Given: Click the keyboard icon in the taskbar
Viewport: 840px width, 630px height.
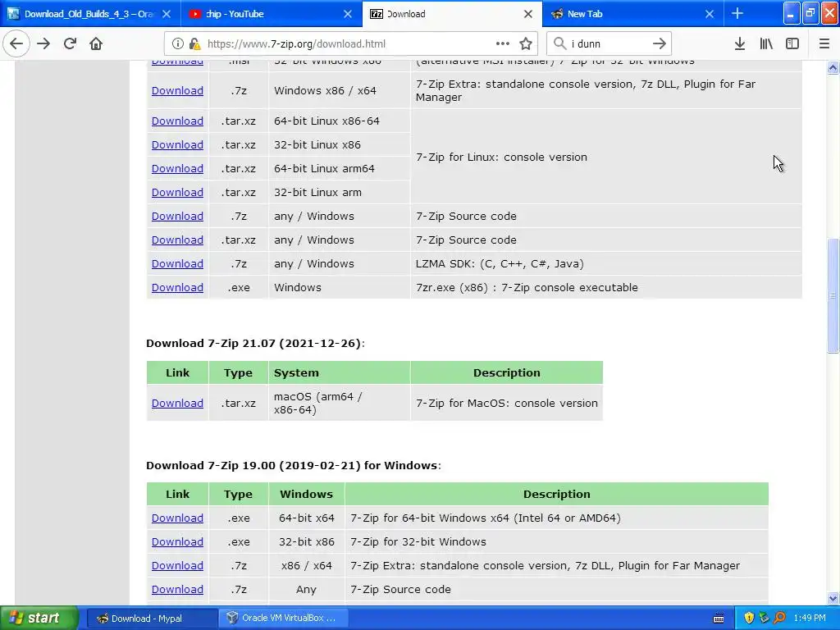Looking at the screenshot, I should pos(719,619).
